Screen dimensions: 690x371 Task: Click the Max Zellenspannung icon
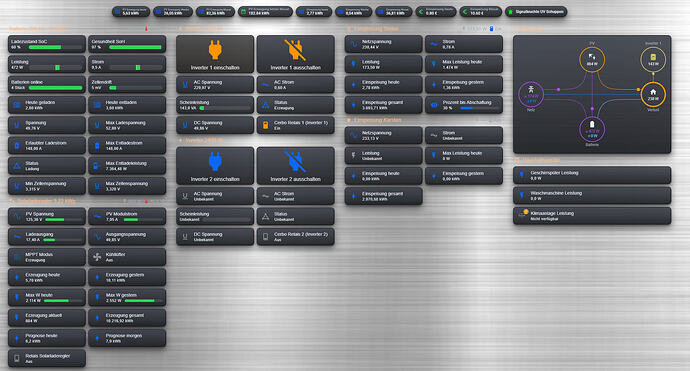97,186
